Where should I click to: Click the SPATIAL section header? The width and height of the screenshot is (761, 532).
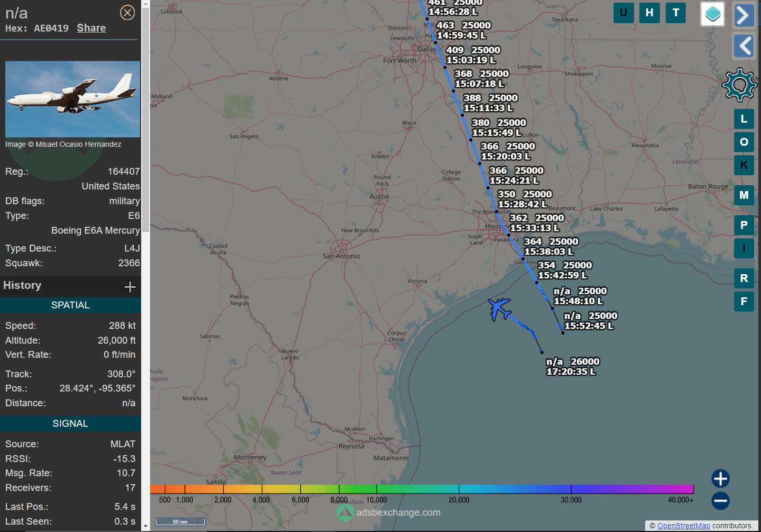pyautogui.click(x=71, y=305)
